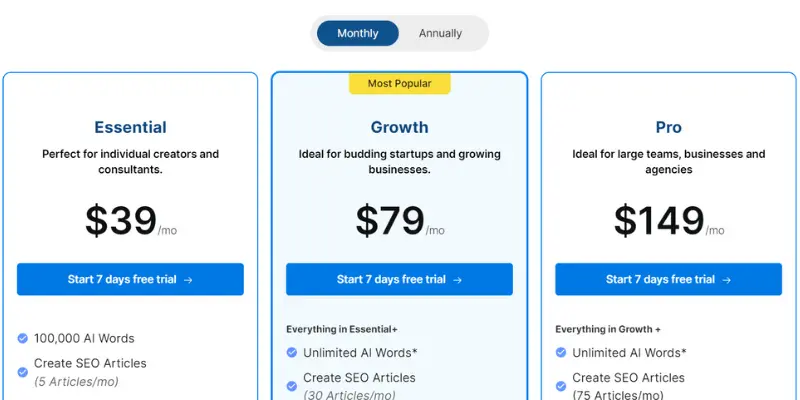The image size is (800, 400).
Task: Select the Pro plan heading
Action: (x=668, y=127)
